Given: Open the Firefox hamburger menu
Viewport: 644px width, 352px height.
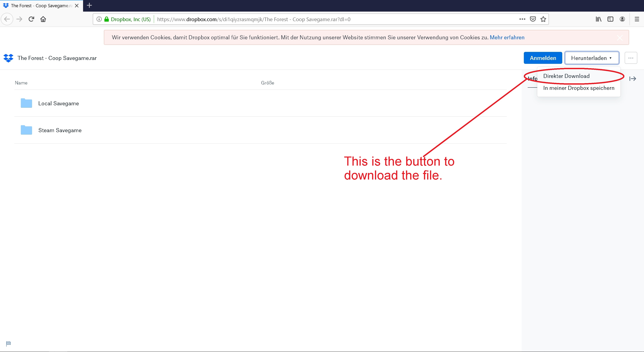Looking at the screenshot, I should (637, 19).
